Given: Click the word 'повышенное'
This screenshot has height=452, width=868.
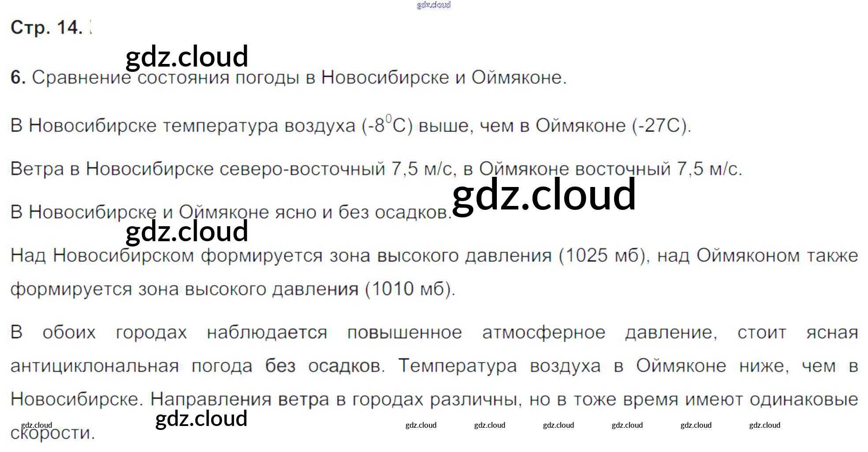Looking at the screenshot, I should (404, 332).
